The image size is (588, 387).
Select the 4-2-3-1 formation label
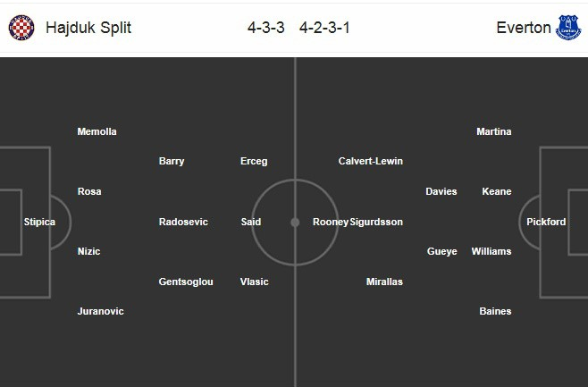tap(324, 28)
